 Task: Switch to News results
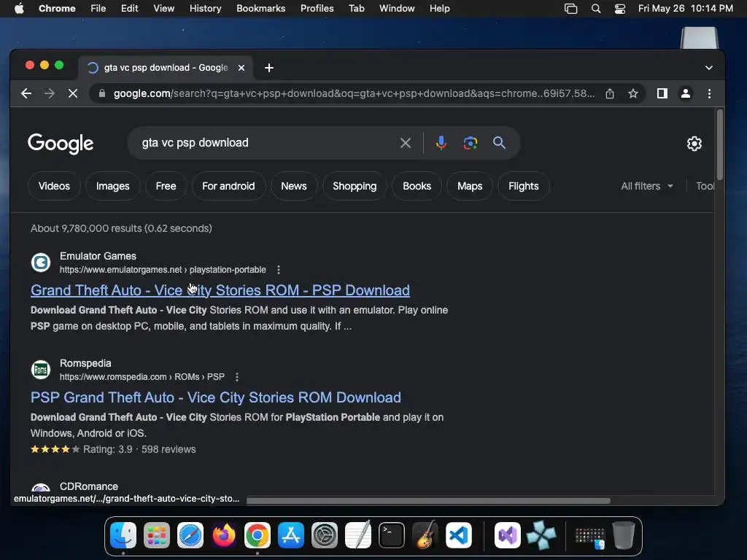pyautogui.click(x=294, y=186)
